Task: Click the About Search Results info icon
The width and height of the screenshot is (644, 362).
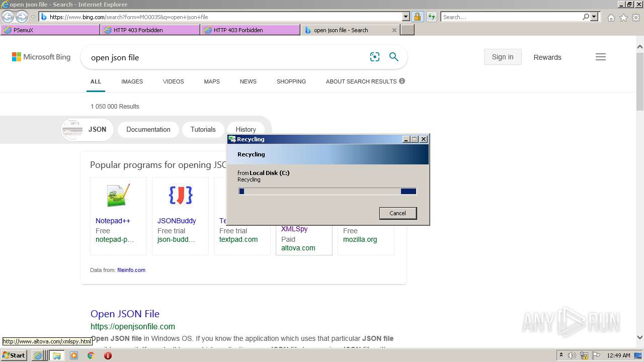Action: (x=402, y=81)
